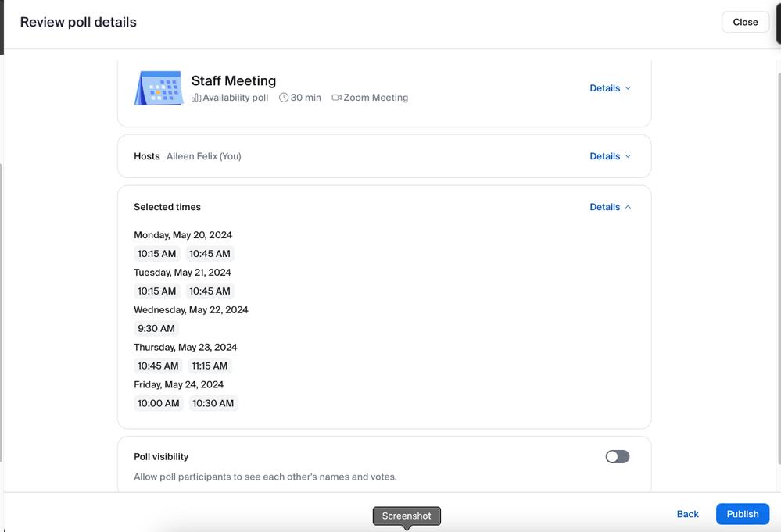Select the 10:30 AM slot on Friday

[x=212, y=403]
